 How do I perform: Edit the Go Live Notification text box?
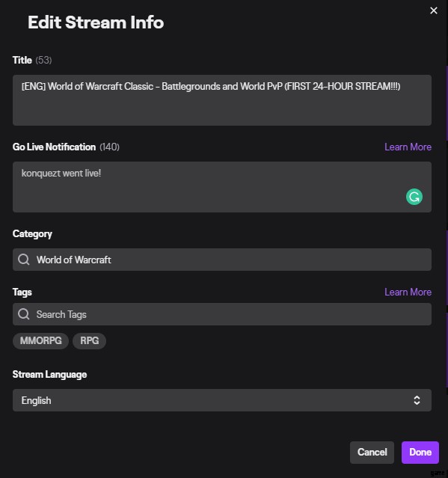(222, 187)
